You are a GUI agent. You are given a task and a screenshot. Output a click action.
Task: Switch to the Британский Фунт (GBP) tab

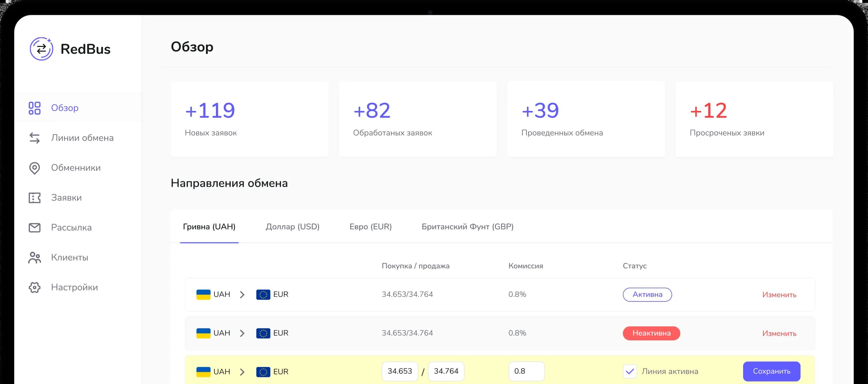point(467,227)
